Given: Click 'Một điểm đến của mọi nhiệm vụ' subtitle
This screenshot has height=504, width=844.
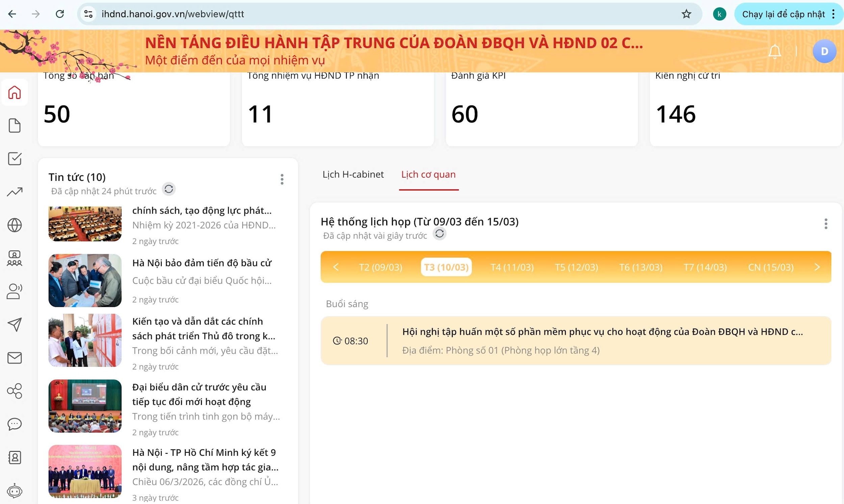Looking at the screenshot, I should tap(235, 60).
